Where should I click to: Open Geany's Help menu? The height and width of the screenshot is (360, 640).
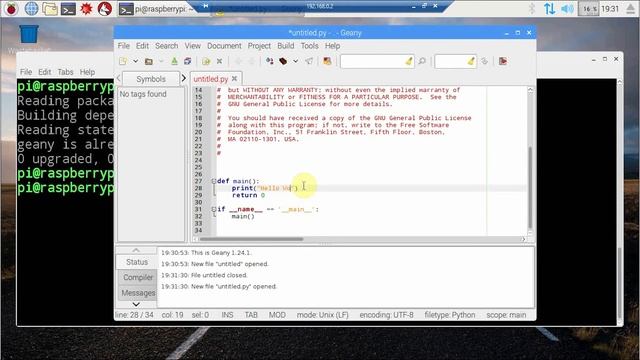332,46
